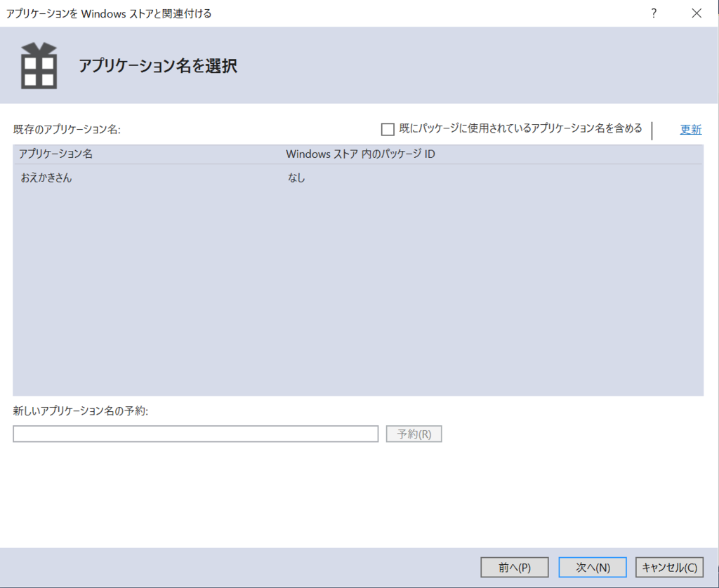This screenshot has width=719, height=588.
Task: Click the help question mark button
Action: tap(654, 13)
